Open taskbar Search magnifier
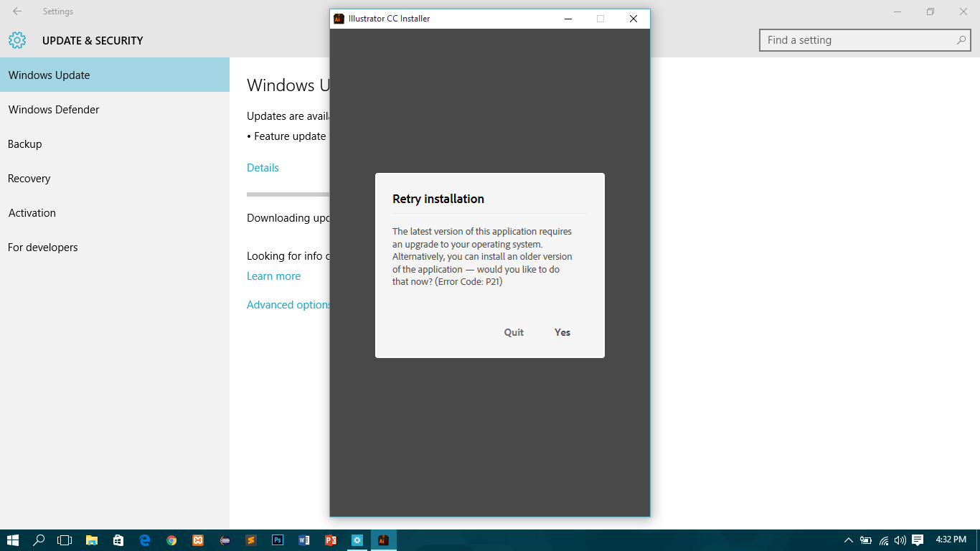 coord(39,540)
